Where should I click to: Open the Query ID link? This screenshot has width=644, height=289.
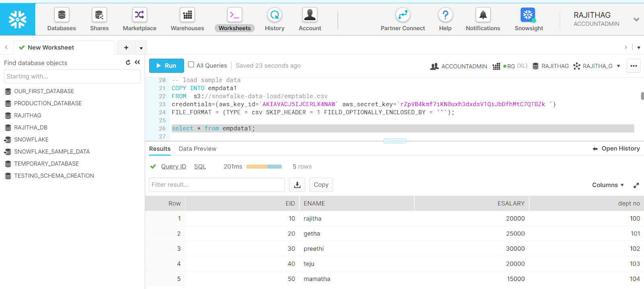coord(173,166)
